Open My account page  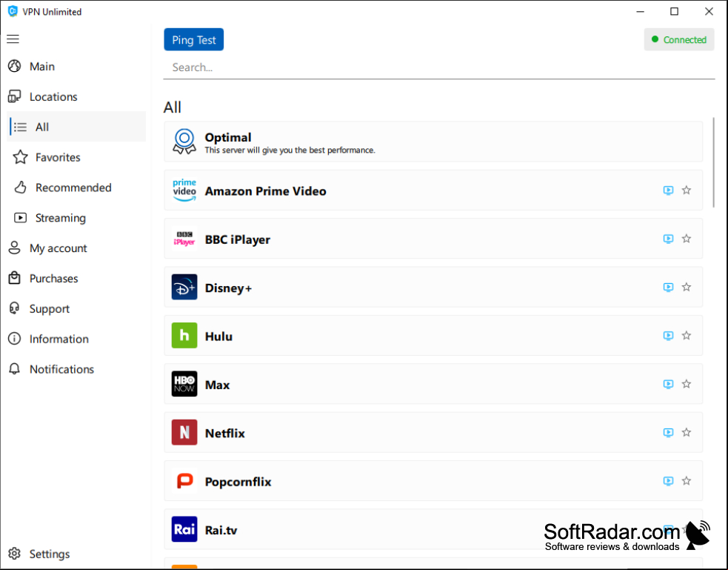[x=76, y=248]
